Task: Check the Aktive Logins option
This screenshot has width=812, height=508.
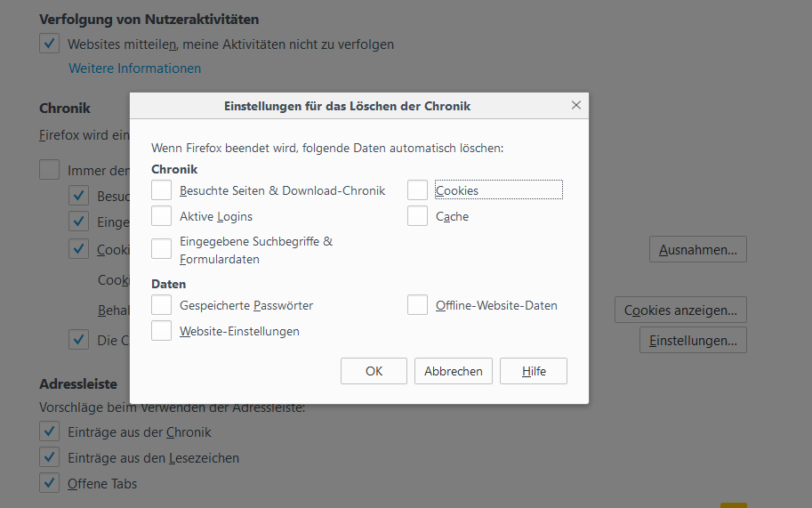Action: 162,216
